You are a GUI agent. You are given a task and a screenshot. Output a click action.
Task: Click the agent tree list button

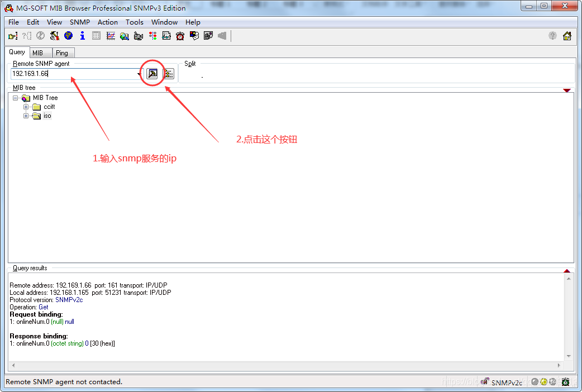click(x=169, y=74)
